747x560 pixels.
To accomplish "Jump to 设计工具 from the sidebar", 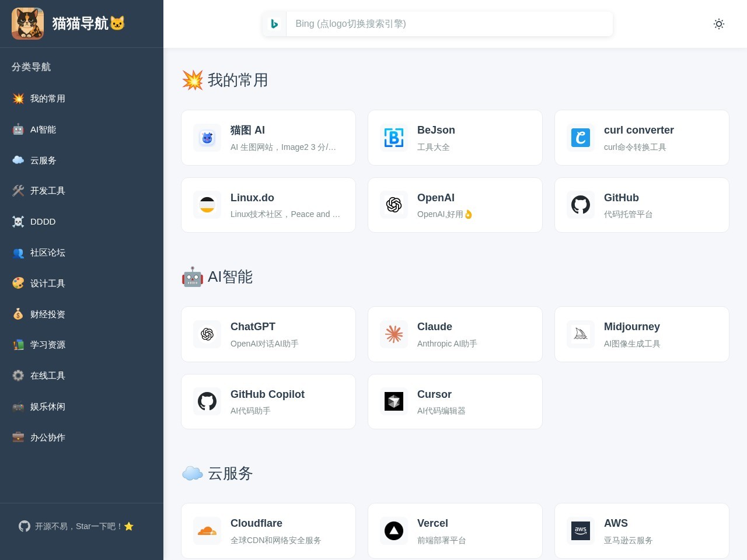I will click(82, 283).
